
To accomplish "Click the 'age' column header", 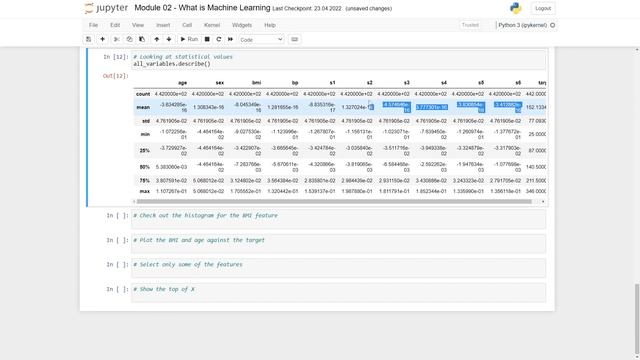I will (182, 83).
